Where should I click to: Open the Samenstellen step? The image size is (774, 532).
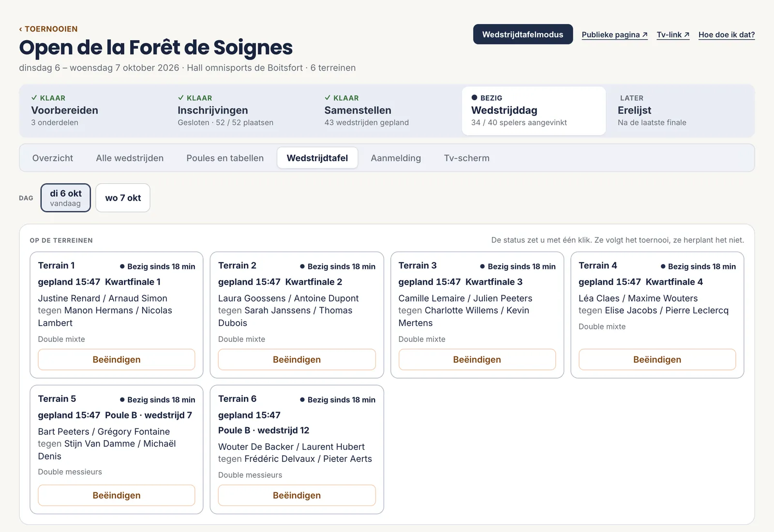click(387, 111)
